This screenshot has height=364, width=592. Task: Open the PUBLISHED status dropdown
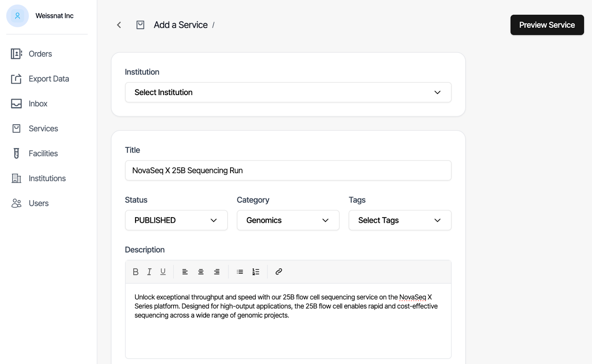(176, 220)
